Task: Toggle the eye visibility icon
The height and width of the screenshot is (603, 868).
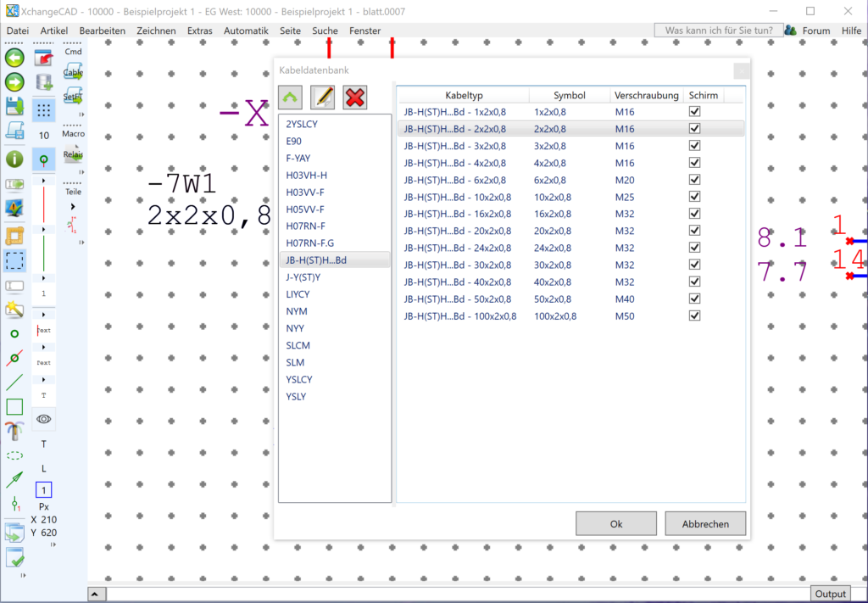Action: 43,418
